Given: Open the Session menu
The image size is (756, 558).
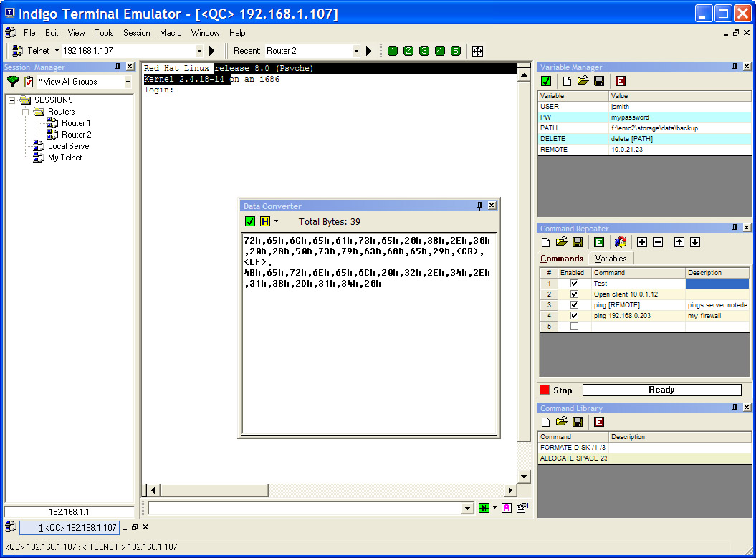Looking at the screenshot, I should tap(136, 33).
